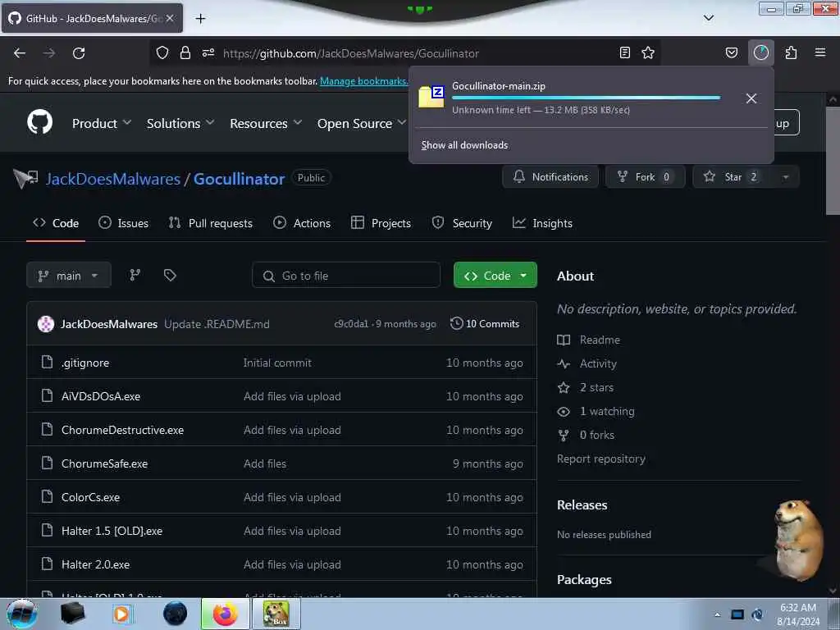This screenshot has height=630, width=840.
Task: Open the Gocullinator repository link
Action: (x=239, y=179)
